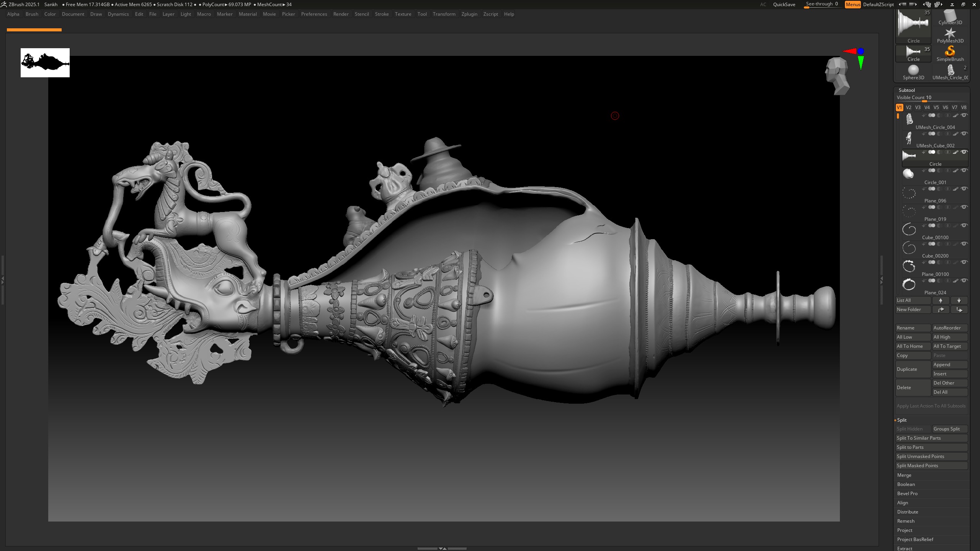
Task: Expand the Boolean section
Action: tap(906, 484)
